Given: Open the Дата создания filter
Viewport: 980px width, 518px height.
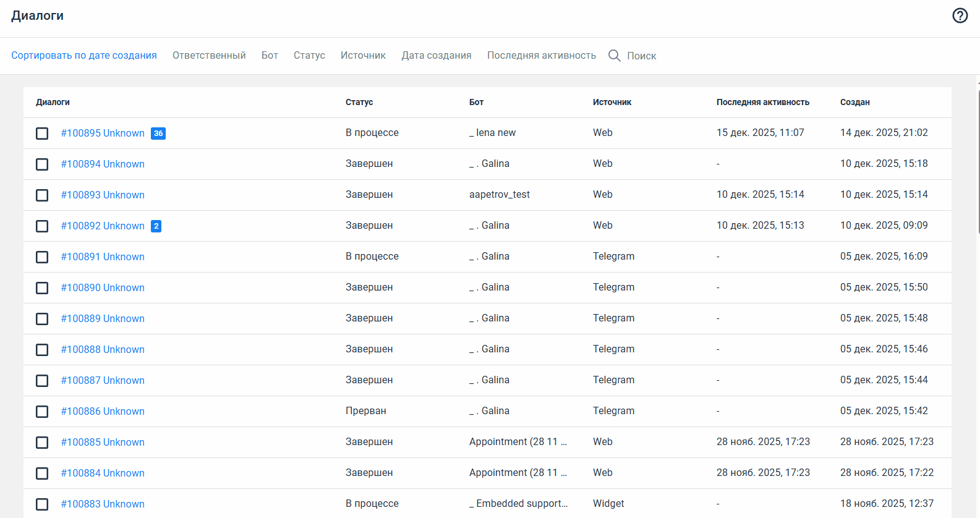Looking at the screenshot, I should (436, 56).
